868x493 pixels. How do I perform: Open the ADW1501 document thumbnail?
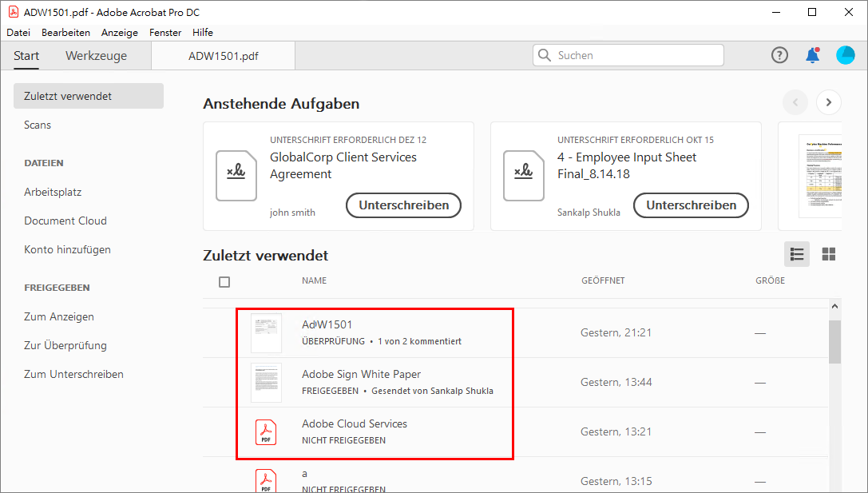click(x=266, y=333)
